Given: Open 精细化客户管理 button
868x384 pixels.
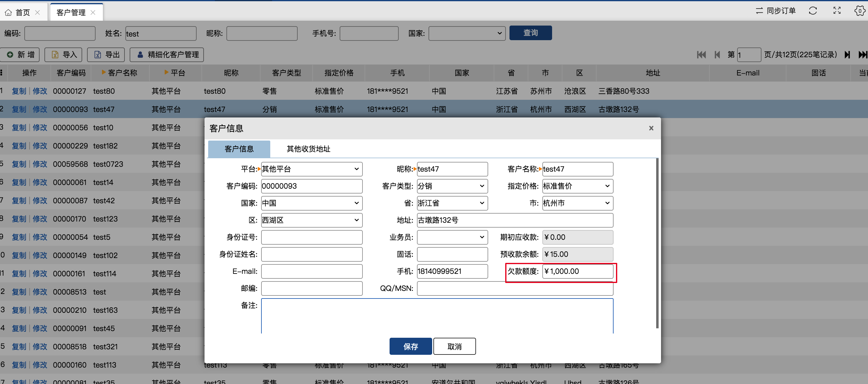Looking at the screenshot, I should pos(167,54).
